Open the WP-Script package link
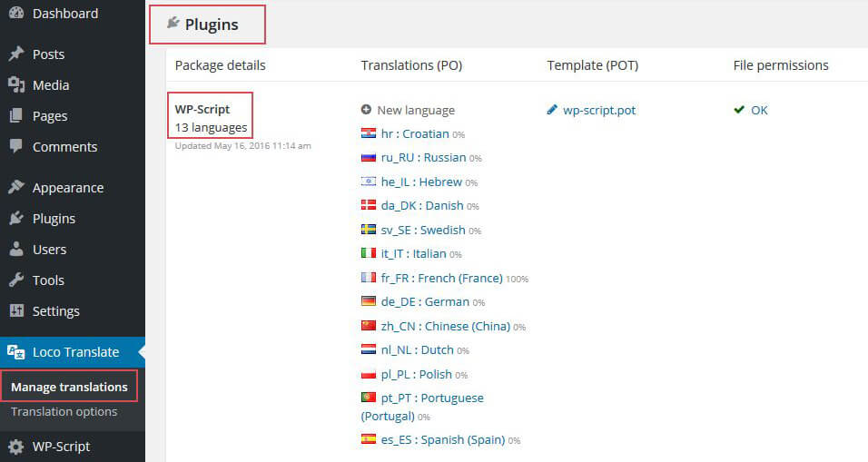This screenshot has height=462, width=868. 202,109
